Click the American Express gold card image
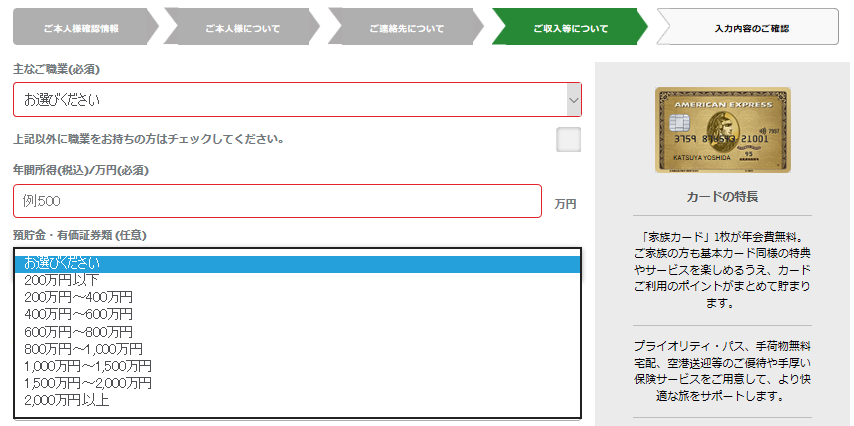This screenshot has height=426, width=854. coord(722,128)
